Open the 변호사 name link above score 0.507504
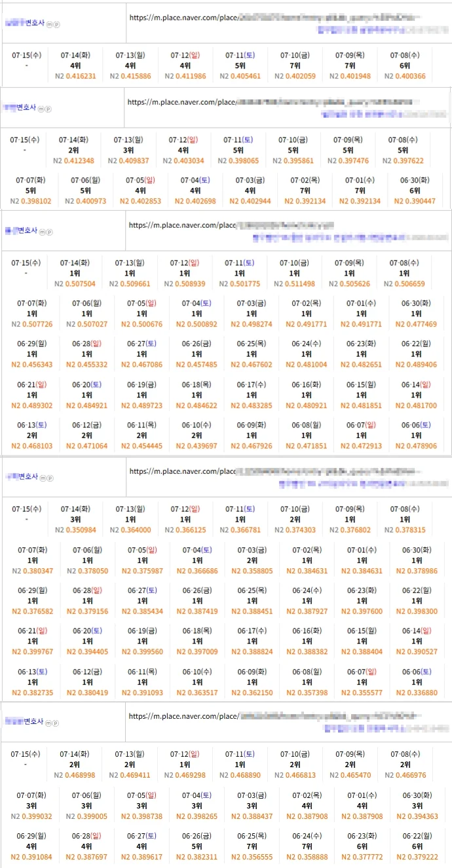This screenshot has width=452, height=868. 22,230
